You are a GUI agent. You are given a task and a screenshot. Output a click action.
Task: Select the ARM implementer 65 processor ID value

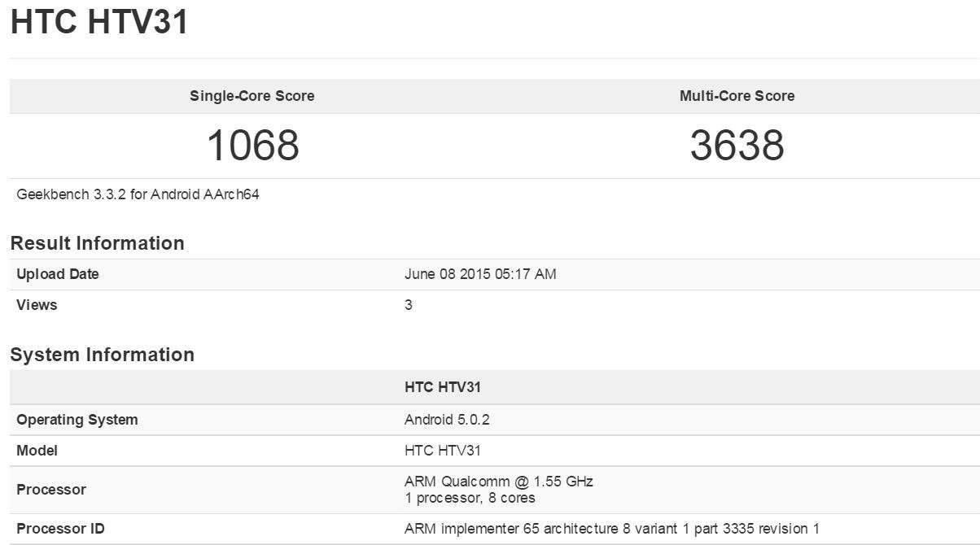coord(612,529)
